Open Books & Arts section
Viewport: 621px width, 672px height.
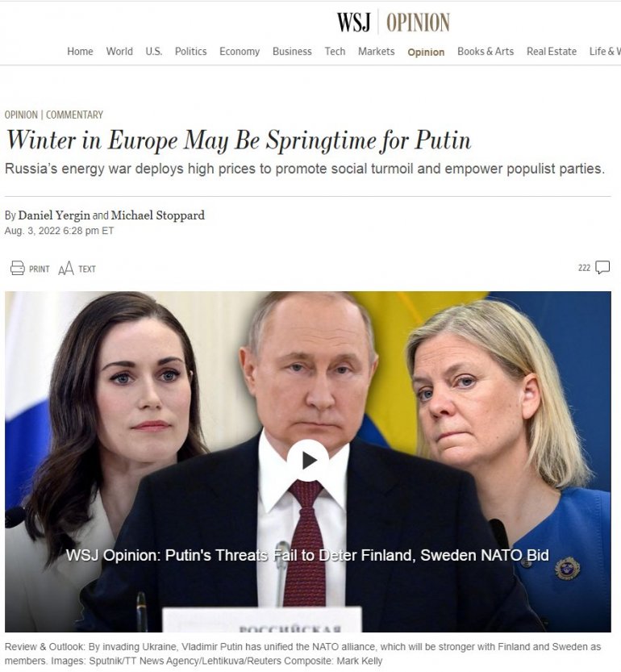tap(486, 52)
